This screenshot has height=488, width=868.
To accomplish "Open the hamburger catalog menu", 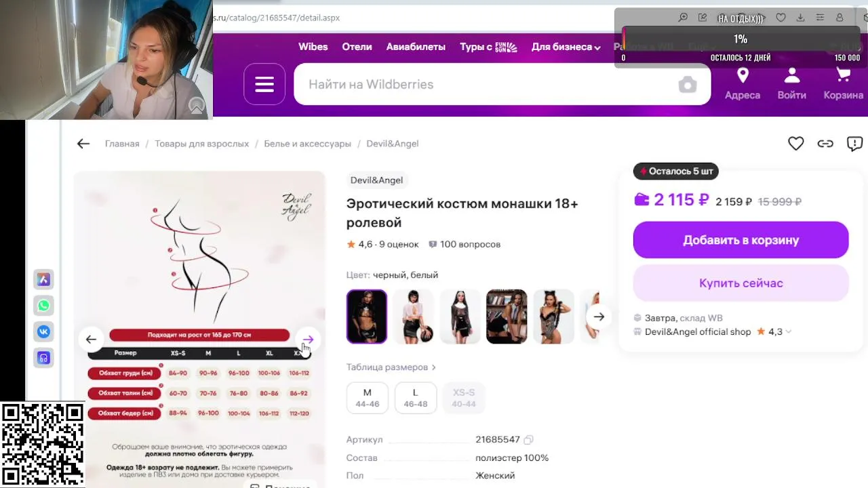I will (x=264, y=84).
